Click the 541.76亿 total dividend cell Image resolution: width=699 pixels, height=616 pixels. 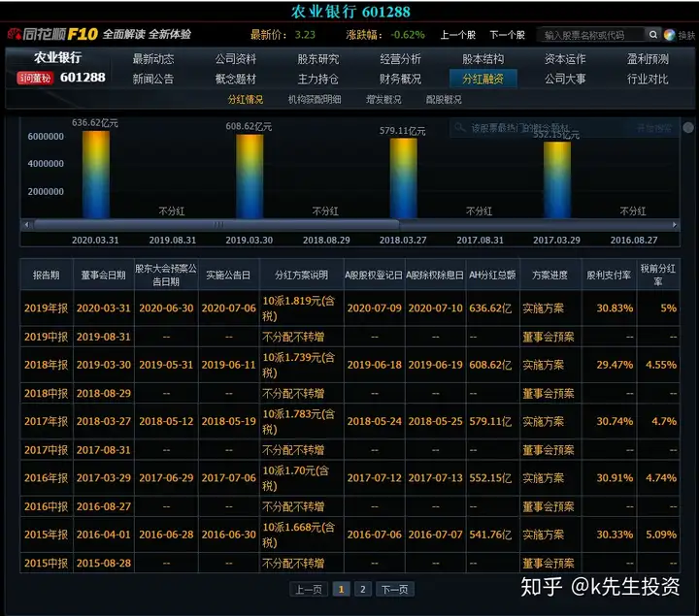(492, 535)
